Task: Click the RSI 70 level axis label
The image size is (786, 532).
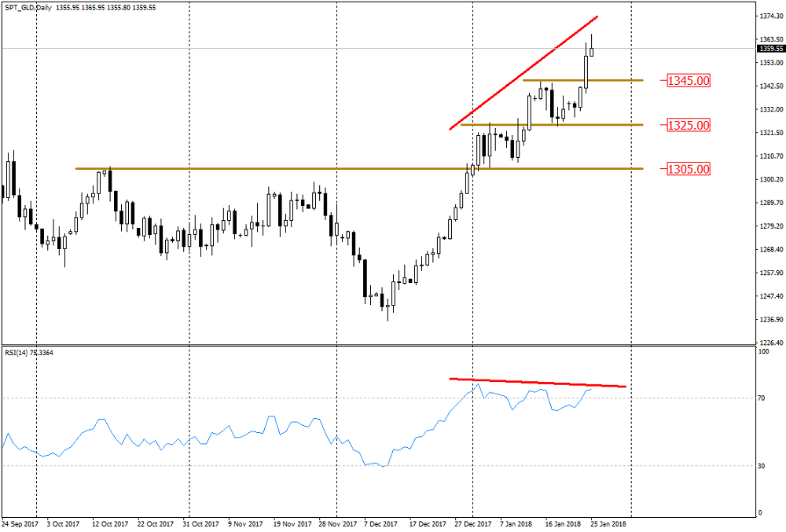Action: (762, 398)
